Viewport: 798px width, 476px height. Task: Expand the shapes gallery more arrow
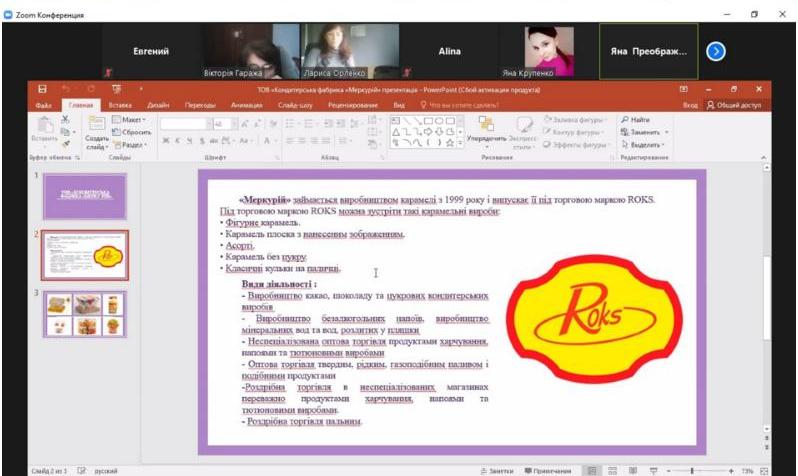tap(461, 144)
